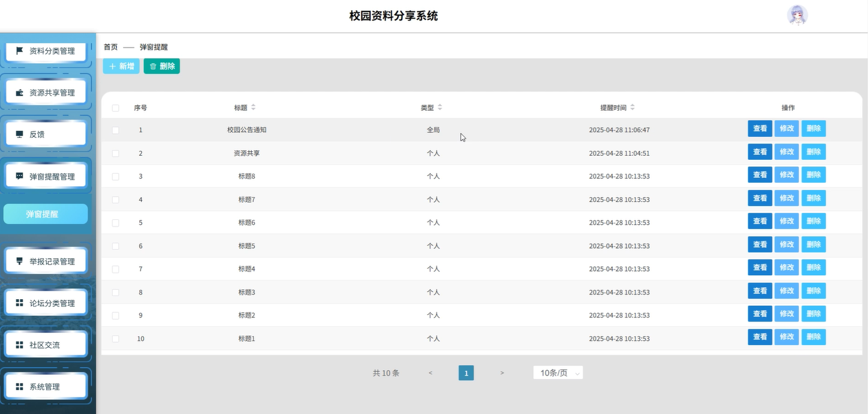Click the sort arrows next to 类型
This screenshot has width=868, height=414.
point(439,108)
